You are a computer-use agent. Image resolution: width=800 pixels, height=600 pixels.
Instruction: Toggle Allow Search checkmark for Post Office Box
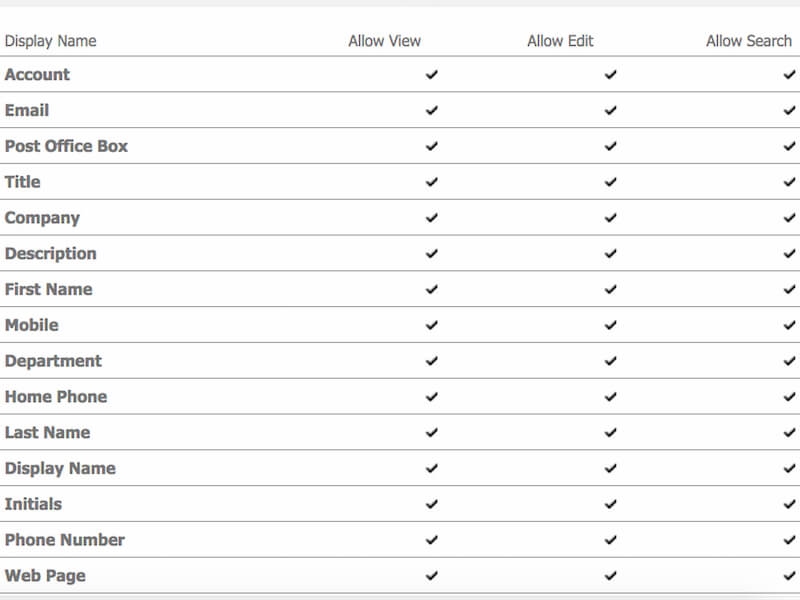(x=789, y=146)
